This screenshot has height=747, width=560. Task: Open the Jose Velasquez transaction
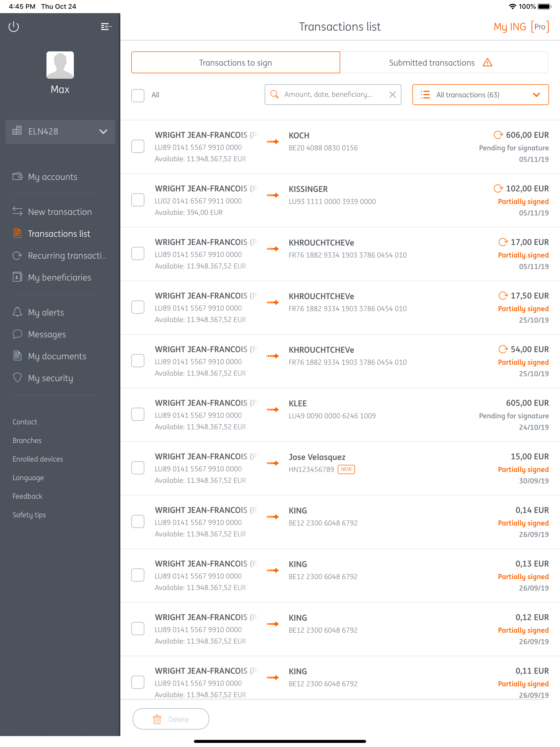pyautogui.click(x=340, y=468)
